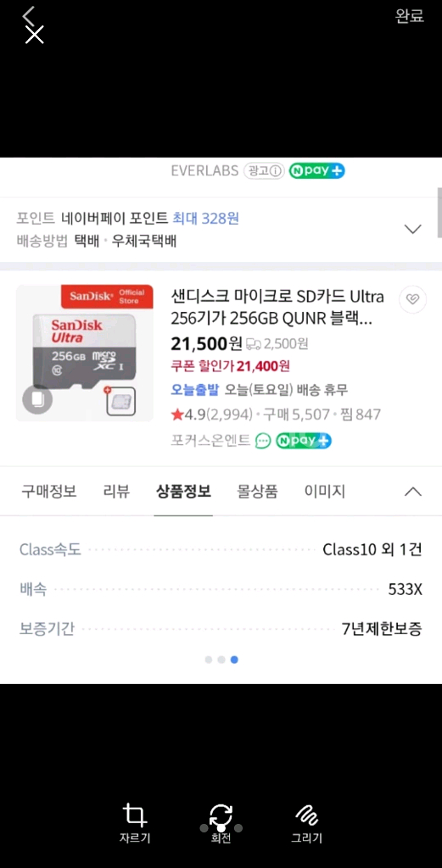This screenshot has width=442, height=868.
Task: Go back with the top-left arrow
Action: click(29, 15)
